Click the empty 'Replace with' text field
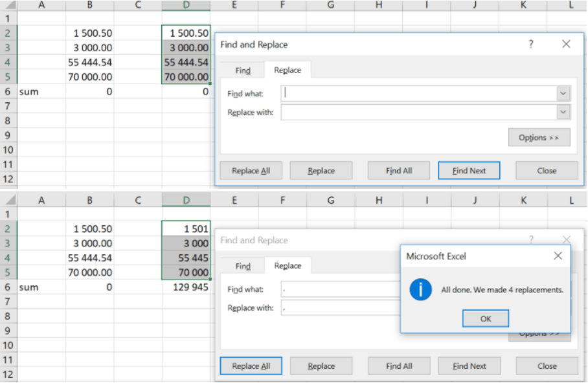Image resolution: width=588 pixels, height=383 pixels. (x=418, y=113)
